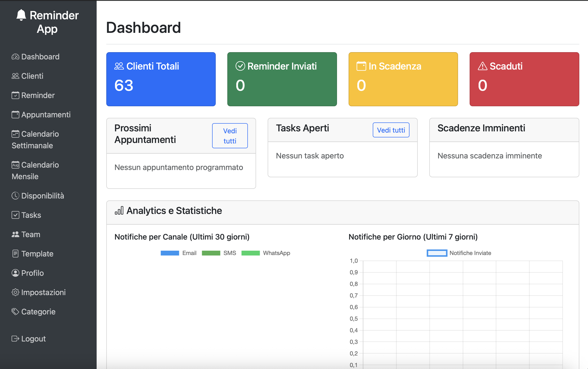The image size is (588, 369).
Task: Click the Analytics e Statistiche bar chart icon
Action: pyautogui.click(x=119, y=210)
